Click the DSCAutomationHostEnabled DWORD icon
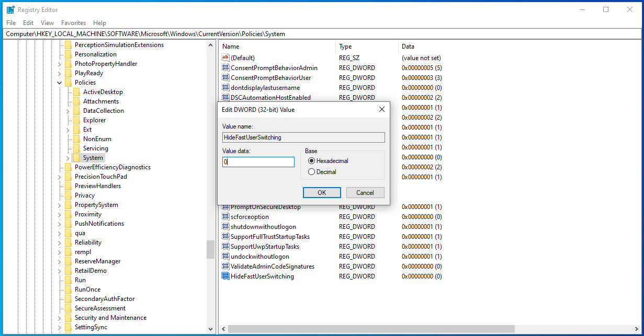This screenshot has height=336, width=644. coord(225,98)
